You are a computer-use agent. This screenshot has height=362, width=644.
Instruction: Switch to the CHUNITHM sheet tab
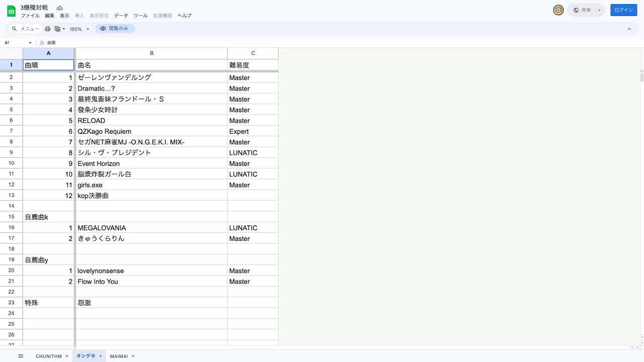tap(48, 356)
